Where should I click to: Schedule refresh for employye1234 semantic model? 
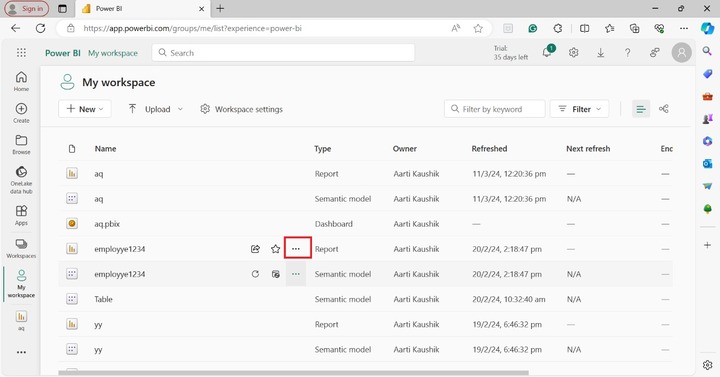point(276,274)
